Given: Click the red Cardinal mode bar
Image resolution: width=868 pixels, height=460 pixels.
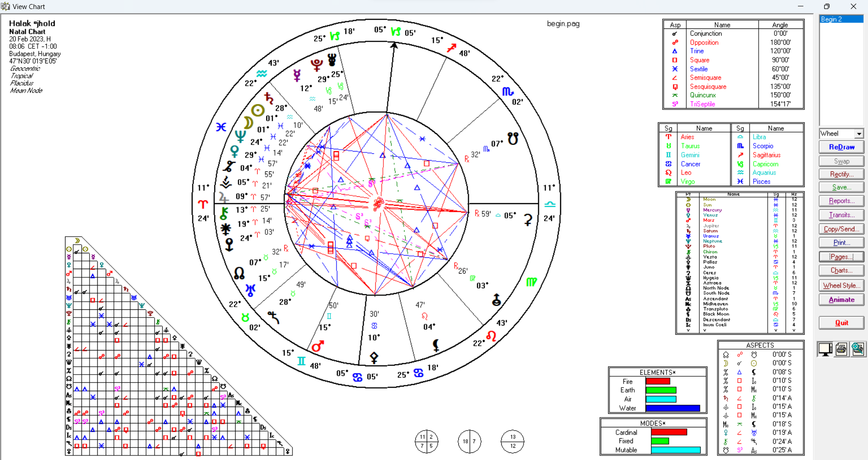Looking at the screenshot, I should tap(669, 432).
